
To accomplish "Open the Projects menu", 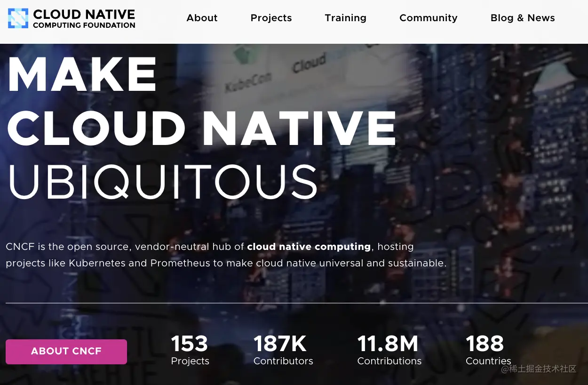I will pyautogui.click(x=271, y=18).
